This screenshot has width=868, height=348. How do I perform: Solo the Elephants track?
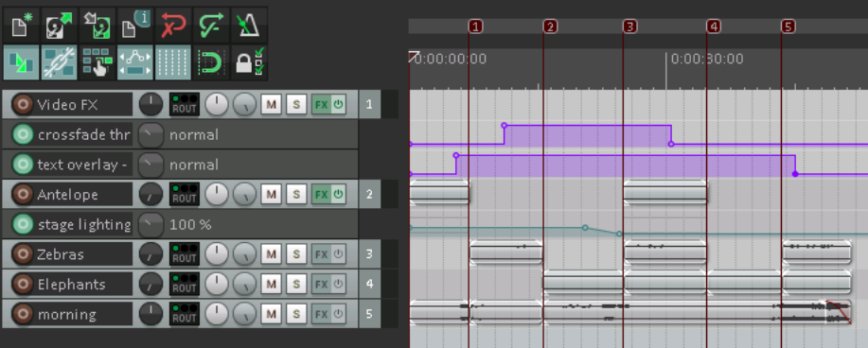pyautogui.click(x=296, y=285)
